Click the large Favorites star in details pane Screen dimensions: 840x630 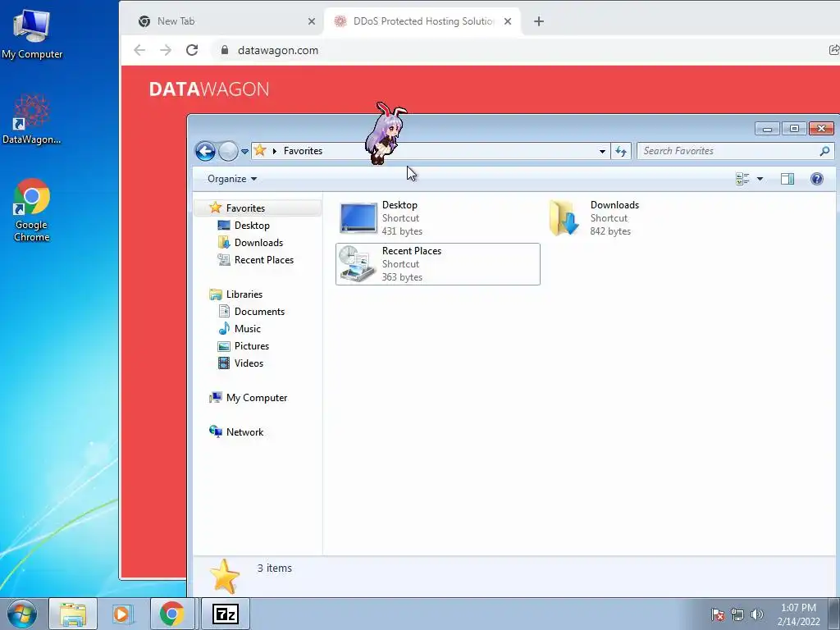(x=225, y=577)
